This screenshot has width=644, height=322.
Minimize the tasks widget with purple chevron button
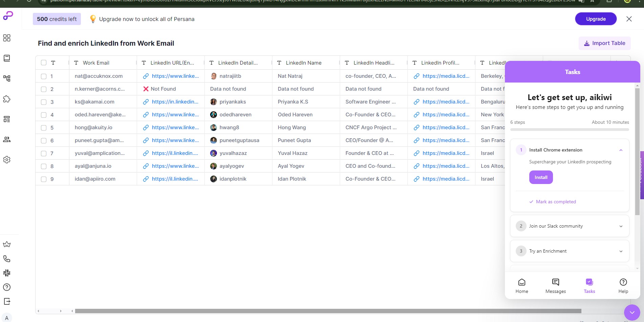pyautogui.click(x=632, y=313)
